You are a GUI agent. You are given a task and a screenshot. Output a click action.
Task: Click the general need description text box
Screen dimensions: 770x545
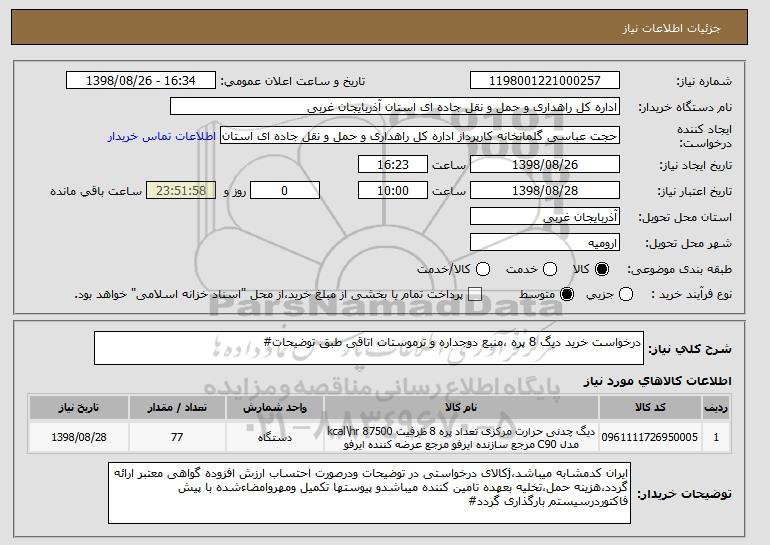[x=369, y=348]
